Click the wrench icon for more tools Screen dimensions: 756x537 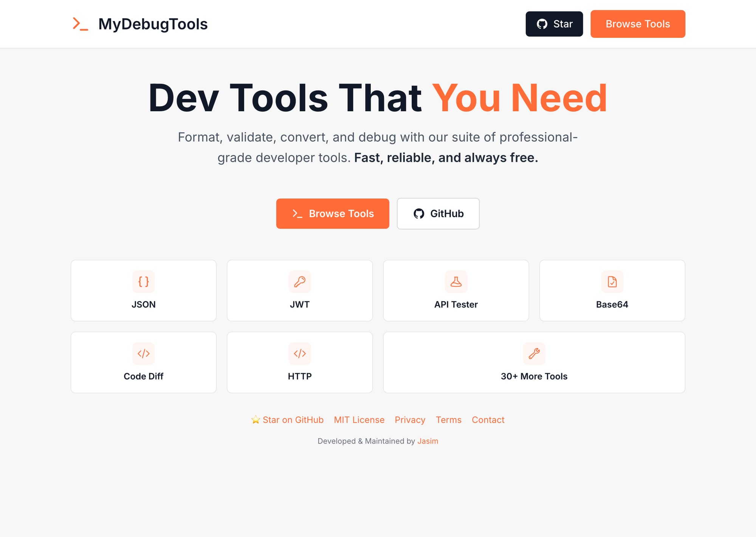point(534,354)
